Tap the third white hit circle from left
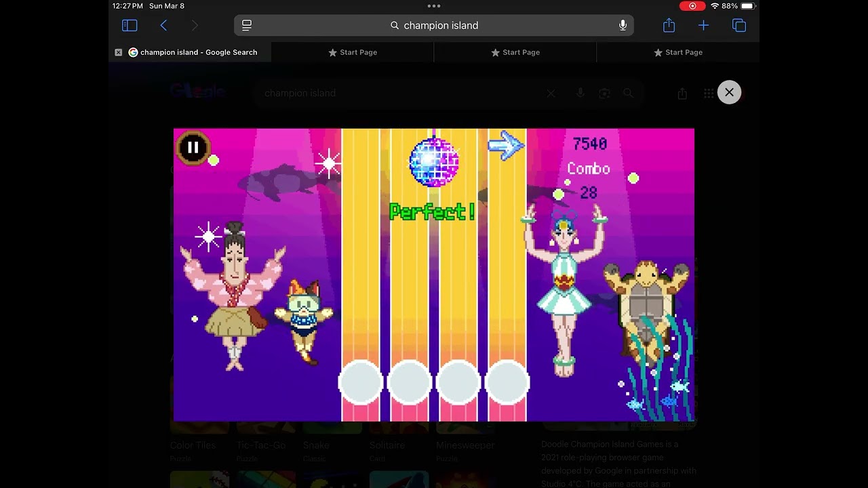 coord(458,383)
